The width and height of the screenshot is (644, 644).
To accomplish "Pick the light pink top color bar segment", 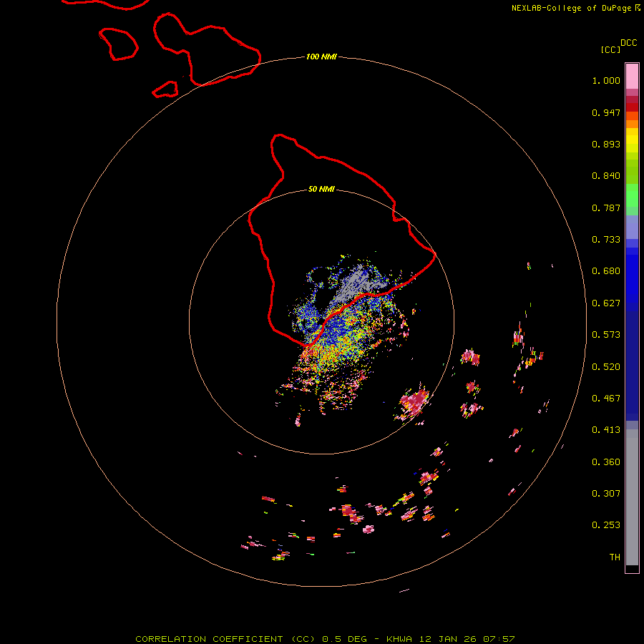I will [x=632, y=76].
